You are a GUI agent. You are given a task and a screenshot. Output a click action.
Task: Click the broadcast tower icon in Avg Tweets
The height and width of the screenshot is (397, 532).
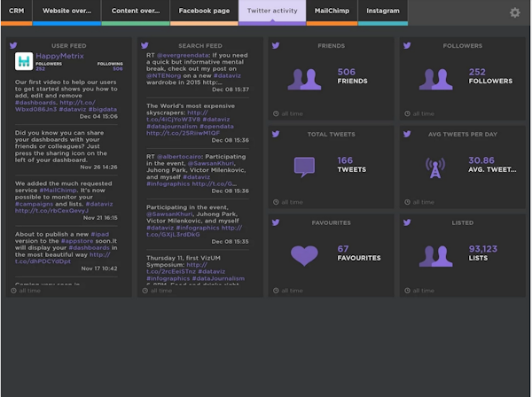click(x=435, y=167)
